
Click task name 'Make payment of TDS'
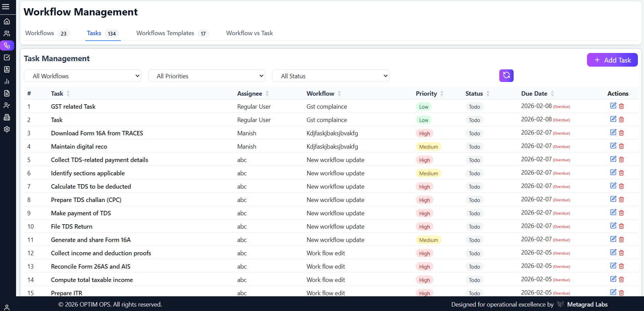pos(81,213)
